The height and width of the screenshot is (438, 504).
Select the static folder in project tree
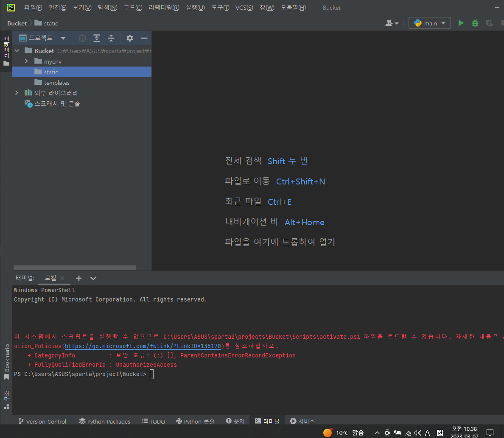pyautogui.click(x=81, y=72)
